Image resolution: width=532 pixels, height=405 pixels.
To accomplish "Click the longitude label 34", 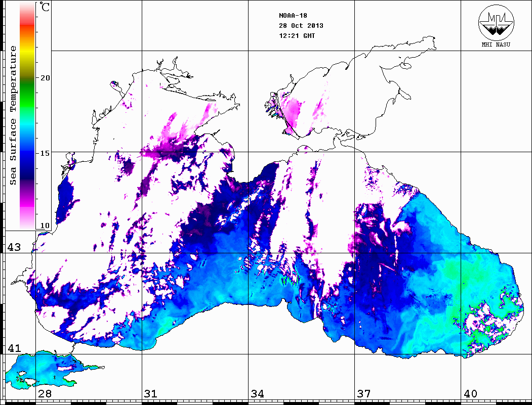I will pyautogui.click(x=258, y=393).
